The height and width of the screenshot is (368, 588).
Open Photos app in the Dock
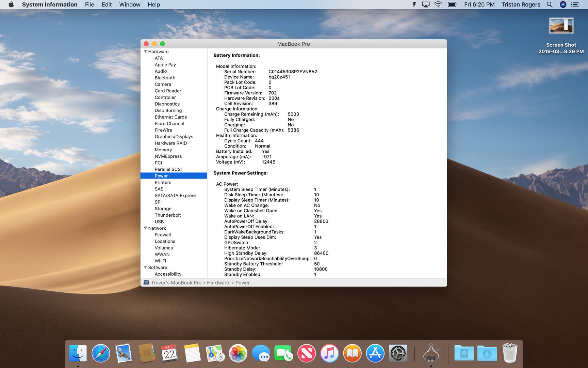[238, 353]
